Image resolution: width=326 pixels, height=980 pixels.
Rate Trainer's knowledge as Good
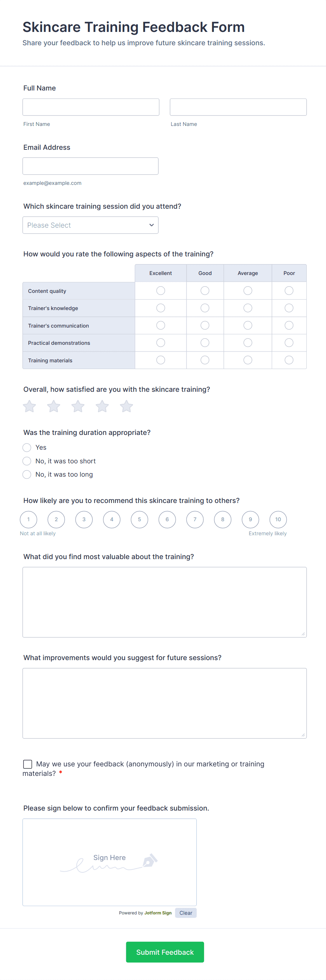tap(205, 308)
